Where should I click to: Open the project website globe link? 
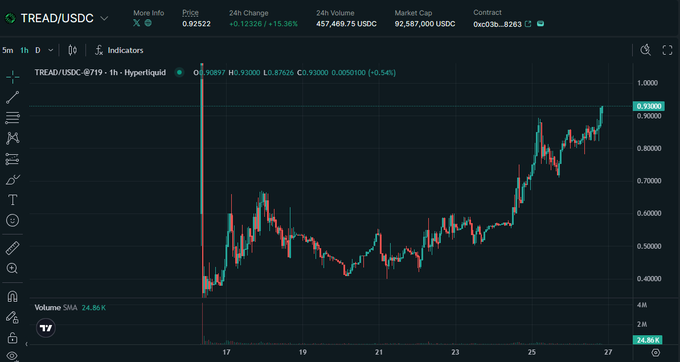point(148,23)
